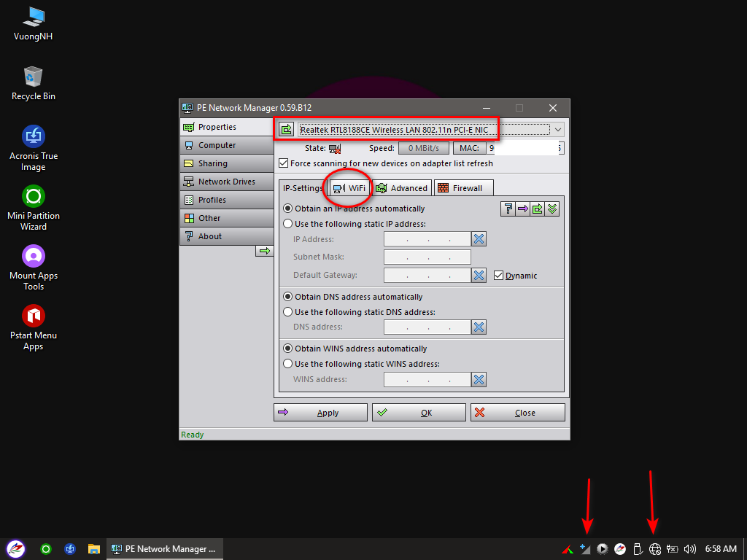Select Obtain DNS address automatically
Viewport: 747px width, 560px height.
[x=287, y=297]
